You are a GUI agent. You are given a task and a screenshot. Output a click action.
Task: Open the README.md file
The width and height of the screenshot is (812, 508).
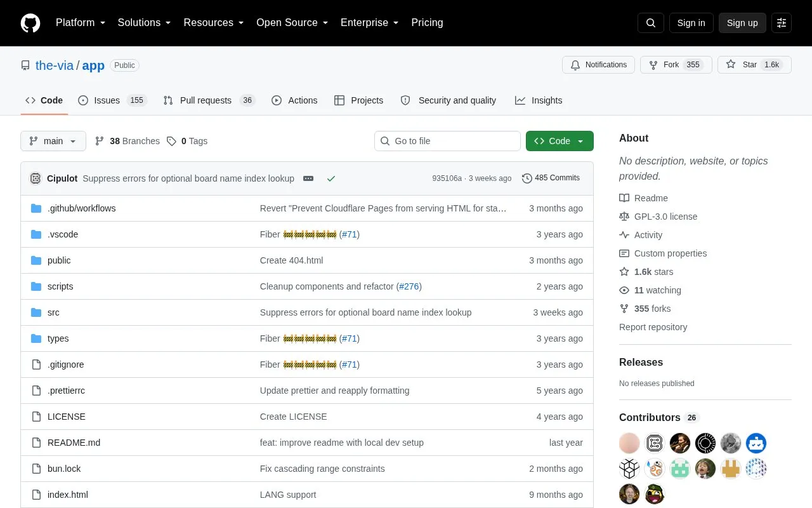click(x=74, y=443)
